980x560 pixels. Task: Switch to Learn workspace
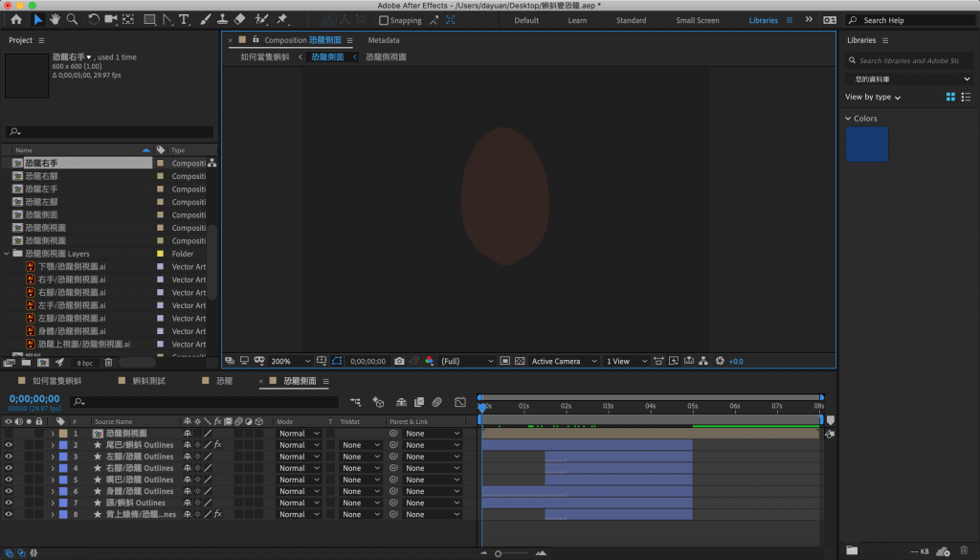(x=577, y=20)
